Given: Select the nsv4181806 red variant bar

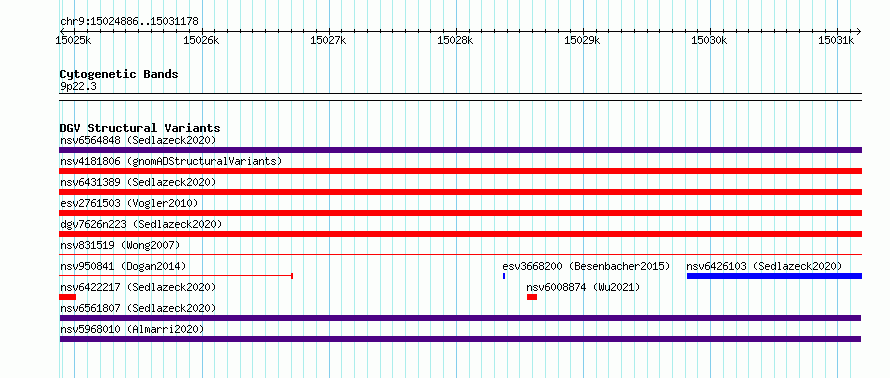Looking at the screenshot, I should (x=460, y=171).
